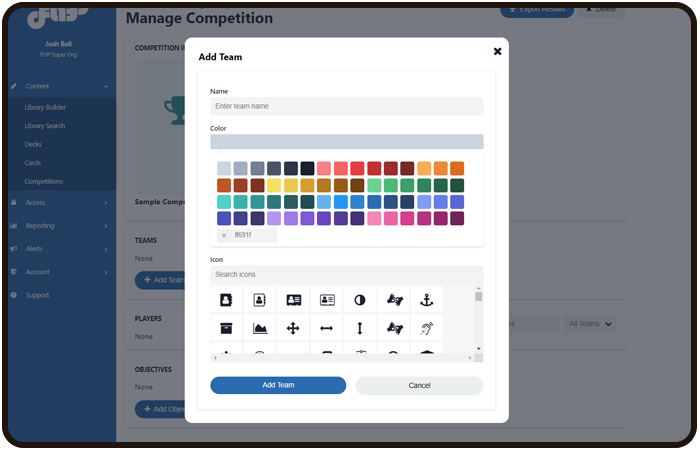Choose the outlined address book icon
700x450 pixels.
tap(259, 300)
